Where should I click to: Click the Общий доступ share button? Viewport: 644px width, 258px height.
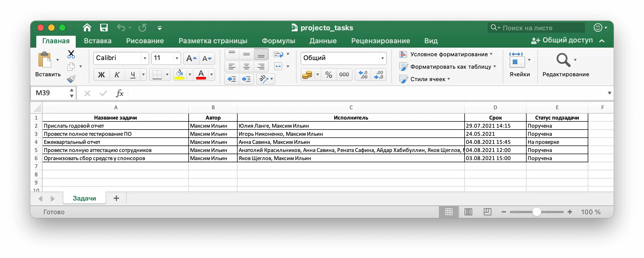click(562, 40)
